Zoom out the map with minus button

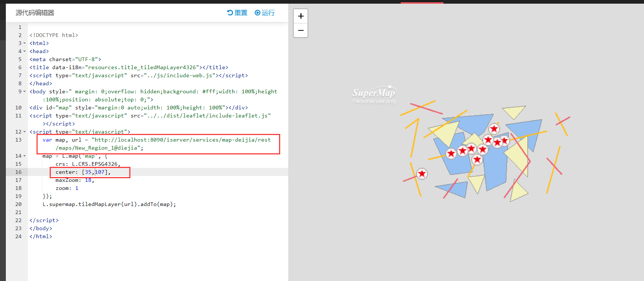coord(301,30)
